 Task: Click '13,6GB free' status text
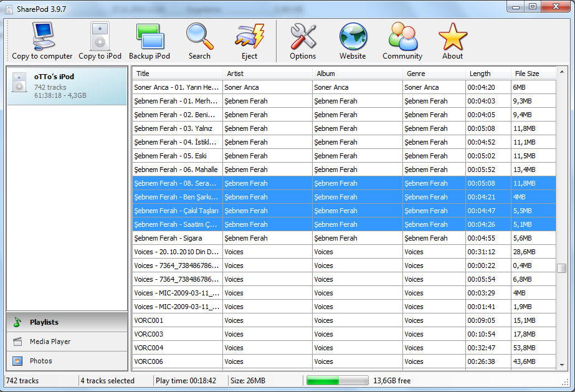coord(392,381)
